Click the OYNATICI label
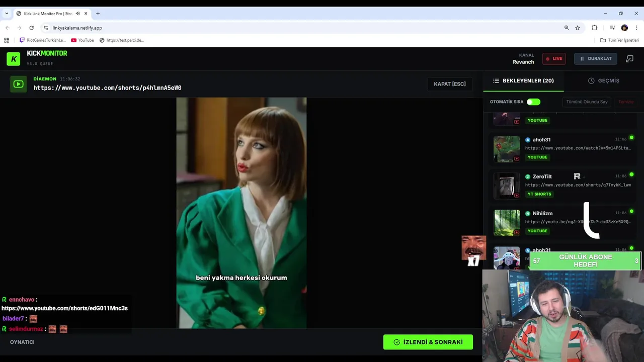644x362 pixels. [22, 342]
